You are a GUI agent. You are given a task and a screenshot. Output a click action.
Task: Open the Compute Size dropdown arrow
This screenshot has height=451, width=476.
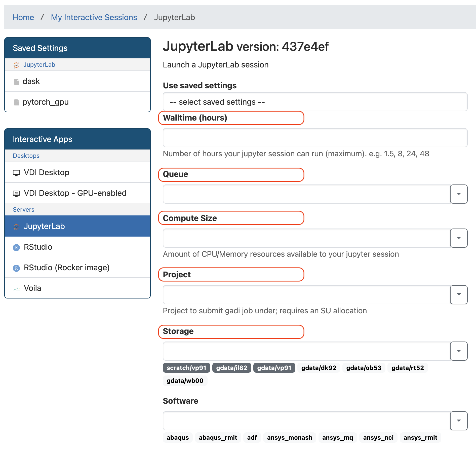click(459, 238)
